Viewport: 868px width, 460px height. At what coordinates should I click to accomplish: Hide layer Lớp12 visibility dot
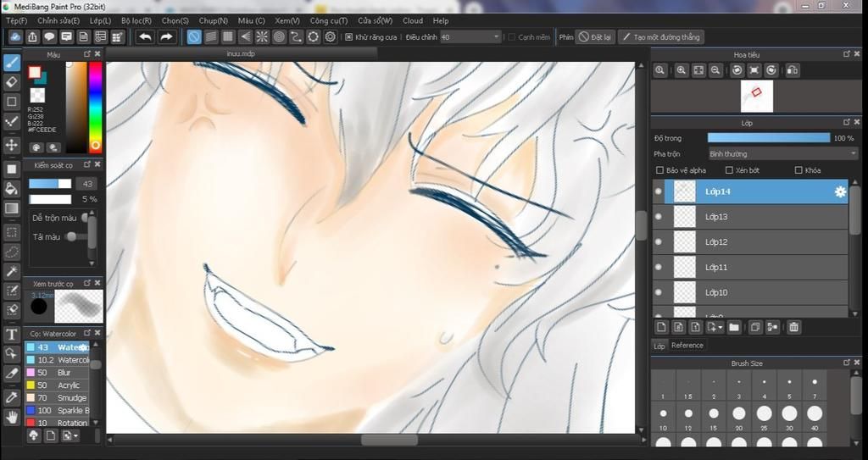click(658, 242)
